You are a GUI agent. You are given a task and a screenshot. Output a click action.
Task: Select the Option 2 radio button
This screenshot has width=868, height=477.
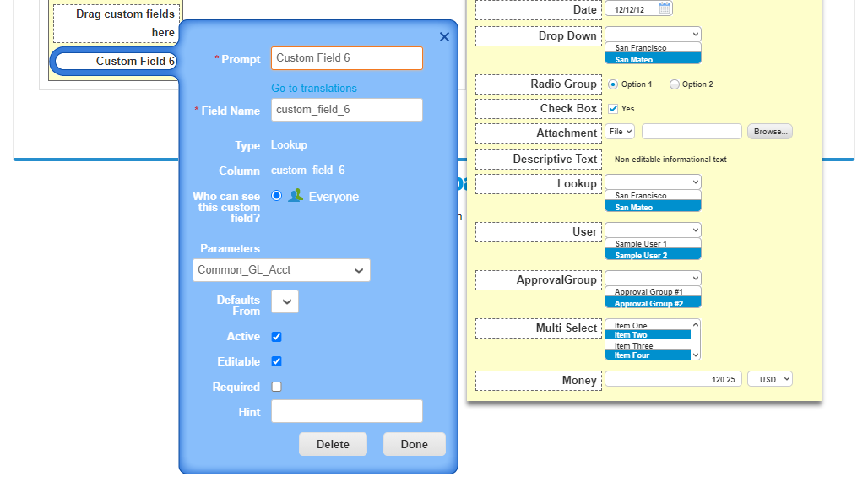pos(675,84)
